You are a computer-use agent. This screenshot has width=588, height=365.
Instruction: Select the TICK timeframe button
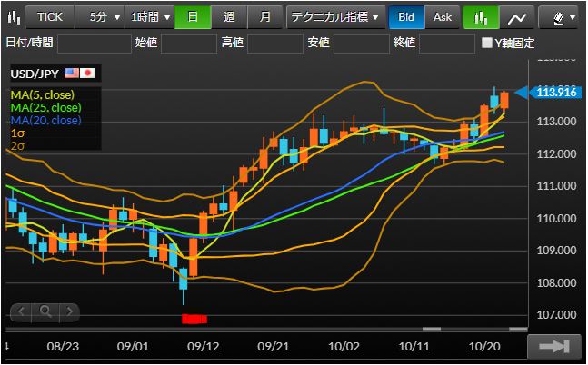coord(49,17)
